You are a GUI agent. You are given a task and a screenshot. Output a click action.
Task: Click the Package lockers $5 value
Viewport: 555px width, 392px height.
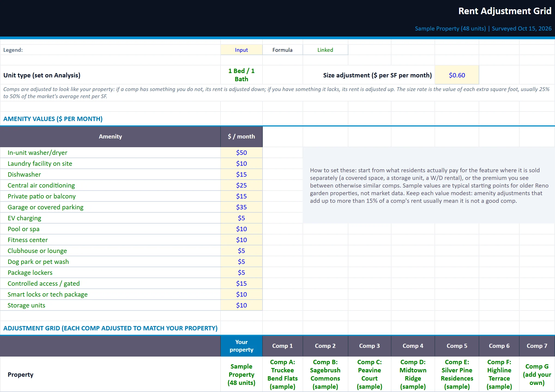241,273
